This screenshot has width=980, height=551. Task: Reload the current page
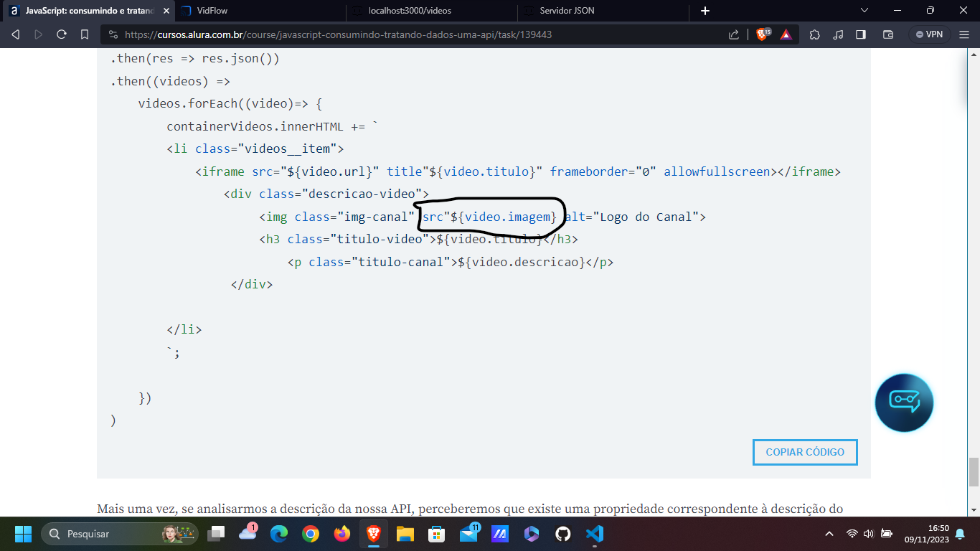click(62, 34)
